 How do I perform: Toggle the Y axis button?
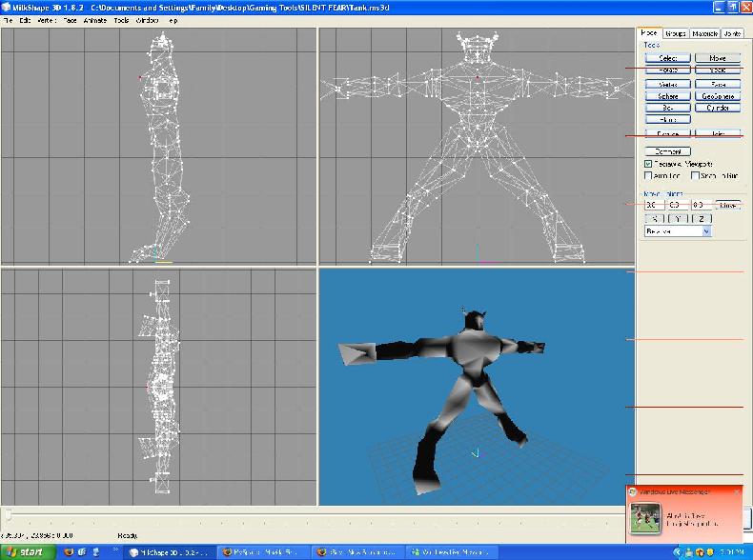tap(677, 218)
